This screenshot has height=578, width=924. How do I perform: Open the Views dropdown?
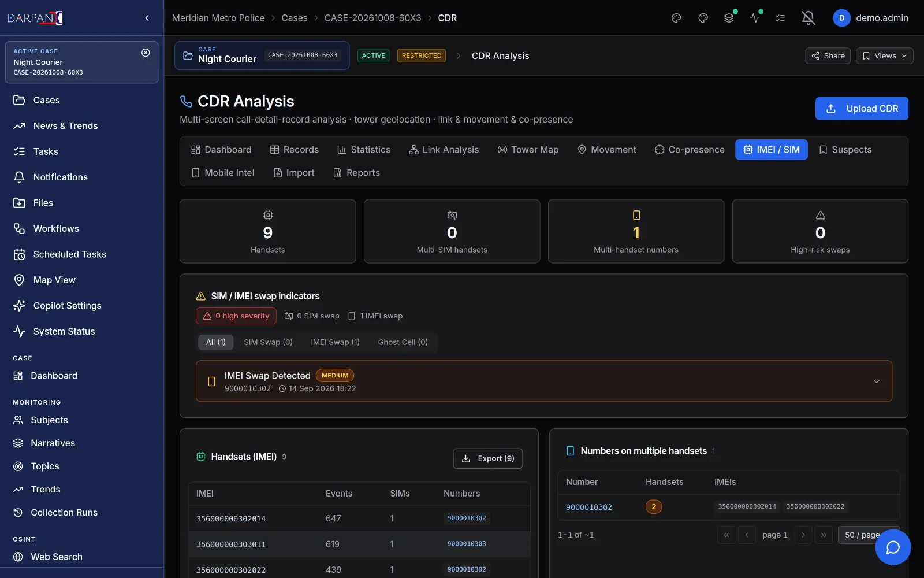[x=884, y=55]
